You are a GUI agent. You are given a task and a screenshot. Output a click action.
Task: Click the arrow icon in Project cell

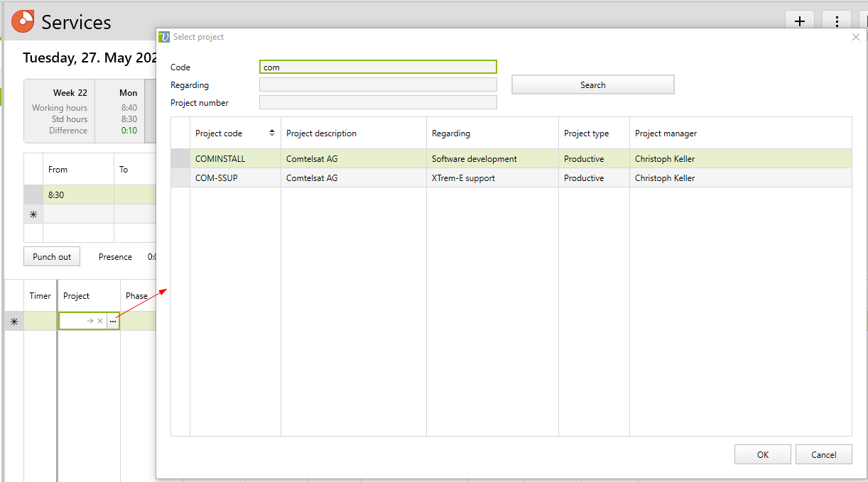(x=90, y=322)
